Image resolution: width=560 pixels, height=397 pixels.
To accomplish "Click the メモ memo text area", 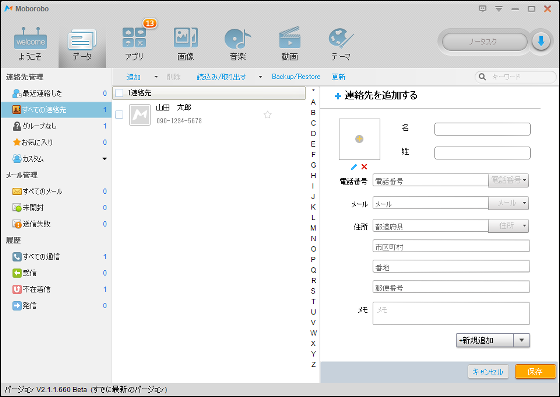I will pos(451,313).
